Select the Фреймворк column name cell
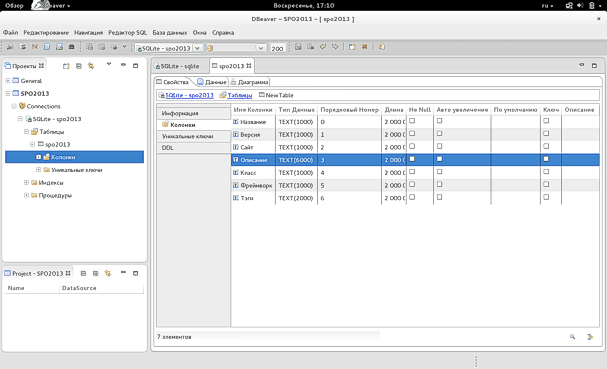Screen dimensions: 607x369 tap(253, 185)
